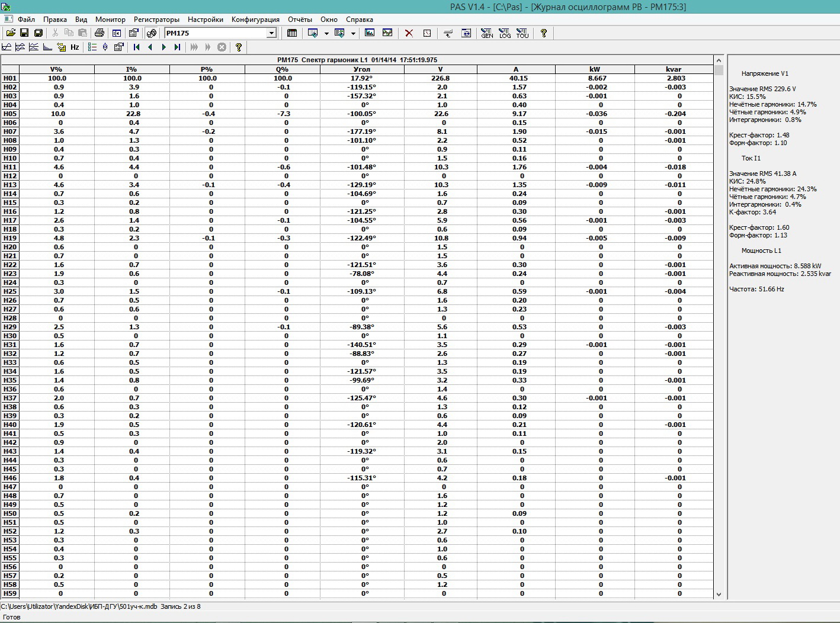Click the Угол column header

point(362,69)
